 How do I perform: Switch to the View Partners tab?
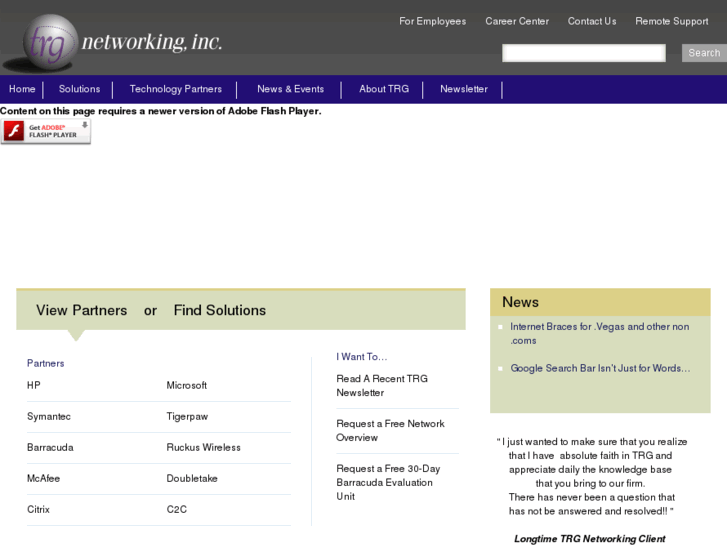tap(82, 310)
